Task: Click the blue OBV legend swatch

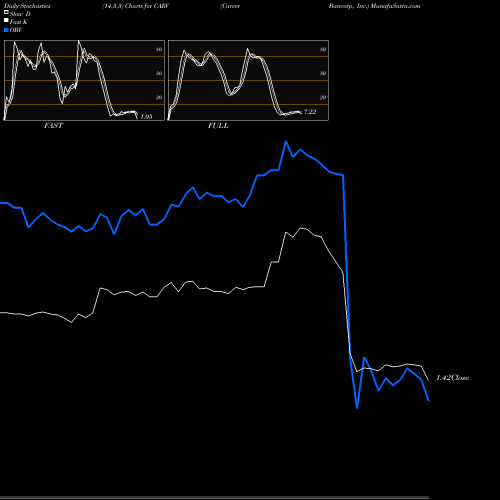Action: (6, 30)
